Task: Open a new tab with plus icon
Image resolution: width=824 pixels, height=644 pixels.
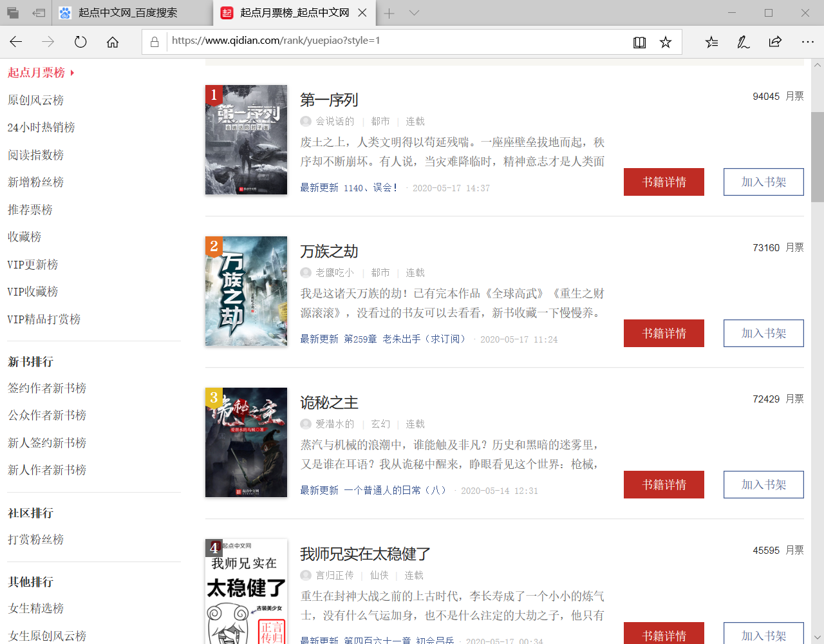Action: click(389, 13)
